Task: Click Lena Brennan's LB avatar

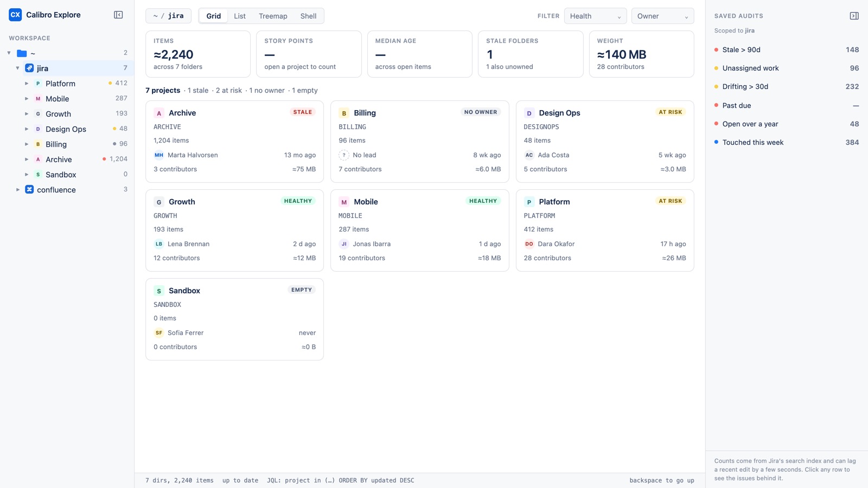Action: (x=159, y=244)
